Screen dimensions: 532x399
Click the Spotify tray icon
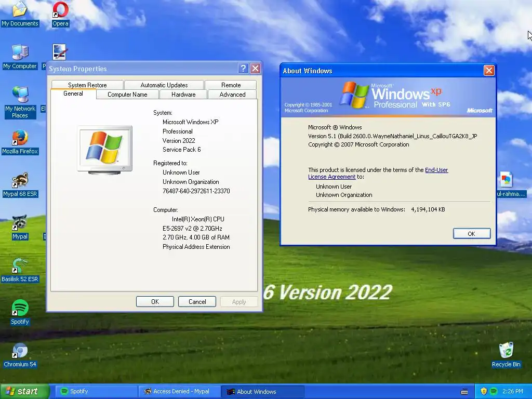click(494, 391)
